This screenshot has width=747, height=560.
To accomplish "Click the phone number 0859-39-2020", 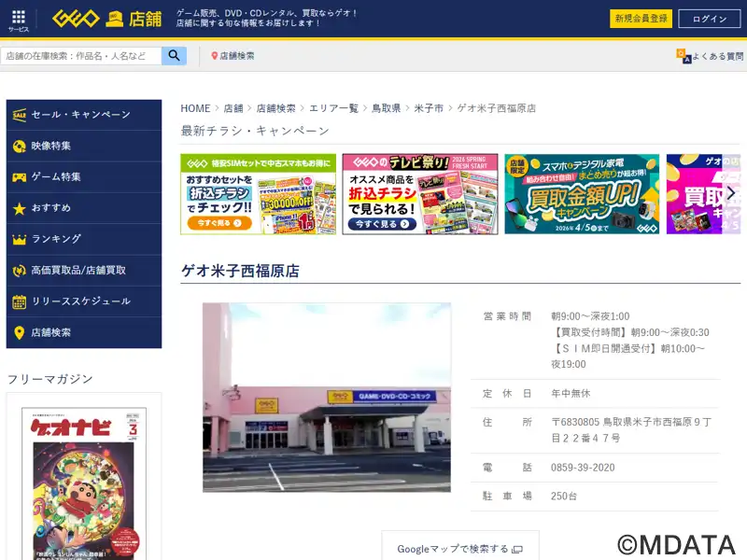I will pos(583,468).
